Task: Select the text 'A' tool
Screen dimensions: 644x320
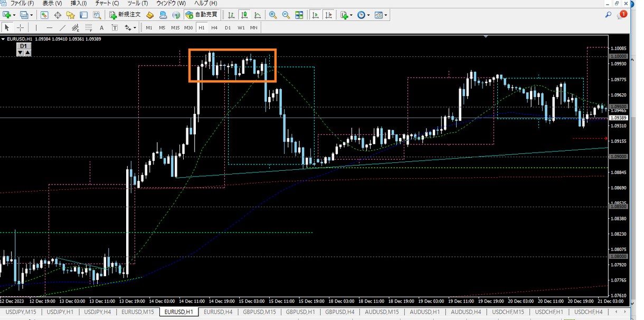Action: (x=101, y=27)
